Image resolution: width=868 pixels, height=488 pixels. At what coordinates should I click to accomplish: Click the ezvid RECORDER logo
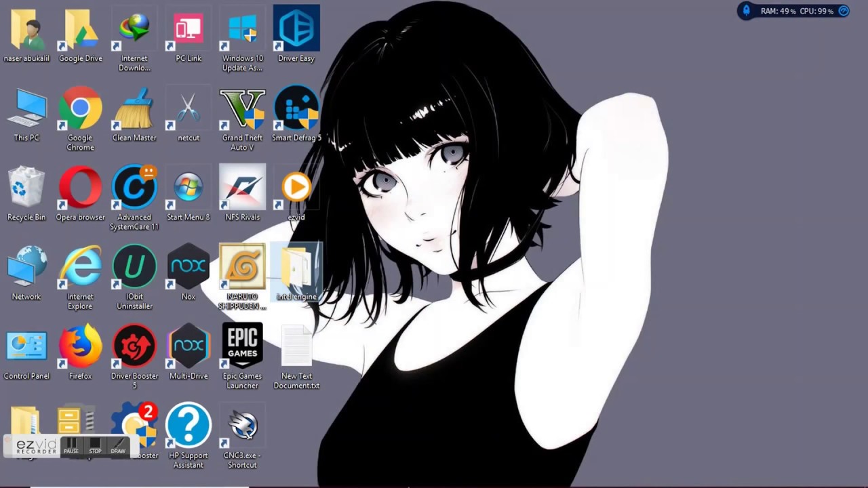tap(36, 447)
